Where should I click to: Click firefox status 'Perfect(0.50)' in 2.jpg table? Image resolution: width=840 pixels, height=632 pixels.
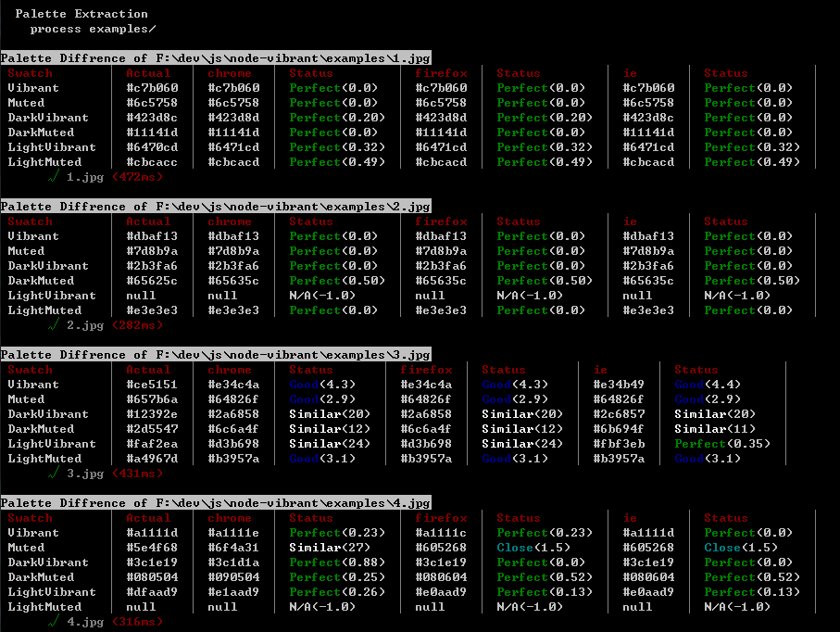[x=545, y=281]
